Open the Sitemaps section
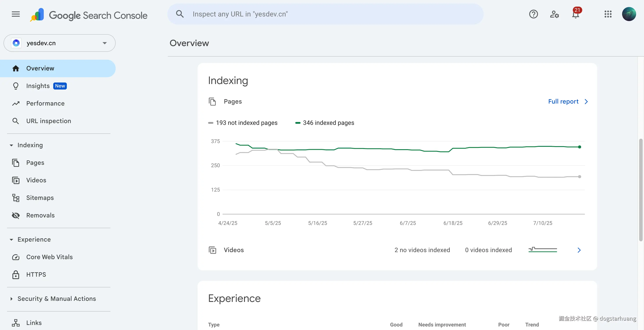 click(x=40, y=197)
